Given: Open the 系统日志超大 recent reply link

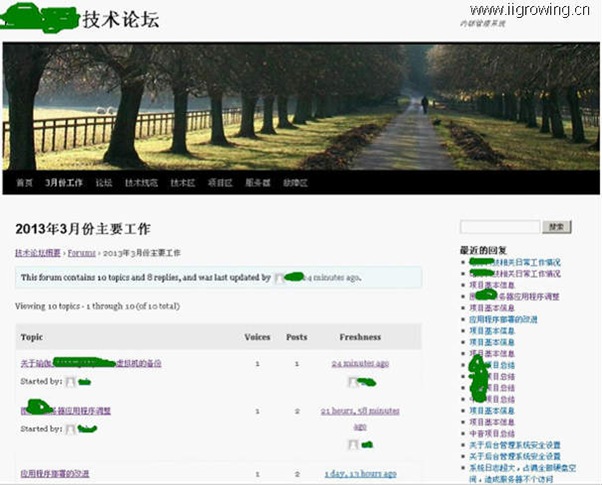Looking at the screenshot, I should pyautogui.click(x=523, y=473).
